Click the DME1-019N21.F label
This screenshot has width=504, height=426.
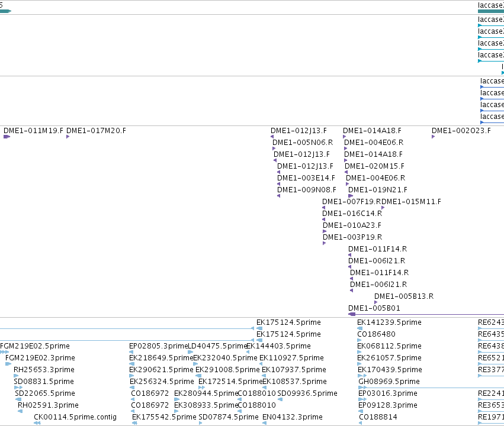[x=378, y=190]
